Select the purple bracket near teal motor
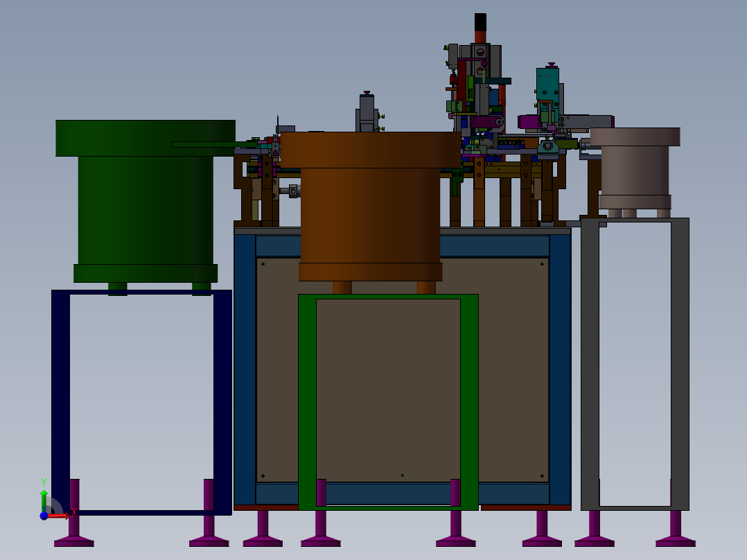747x560 pixels. click(529, 122)
